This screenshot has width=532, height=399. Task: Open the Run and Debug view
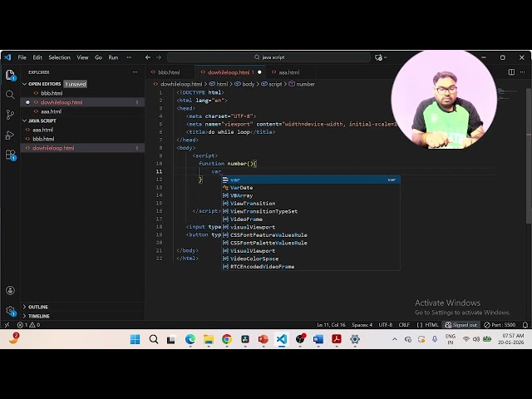coord(10,135)
